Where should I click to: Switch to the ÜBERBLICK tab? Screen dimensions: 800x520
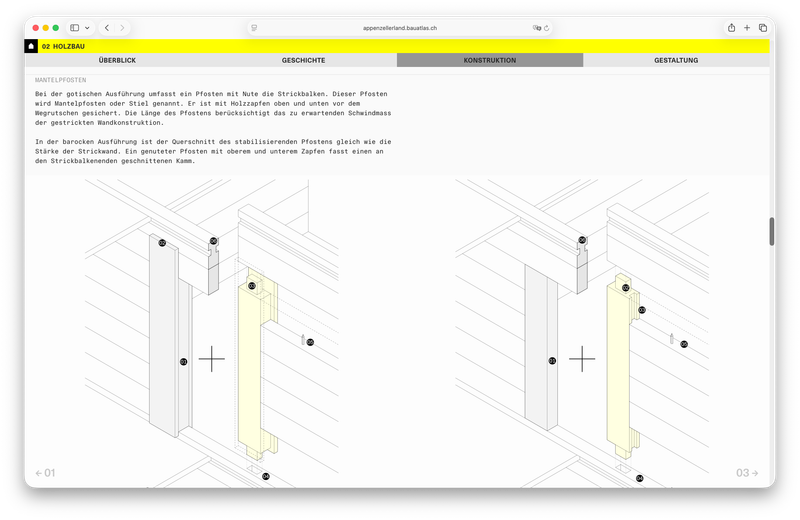click(x=117, y=60)
